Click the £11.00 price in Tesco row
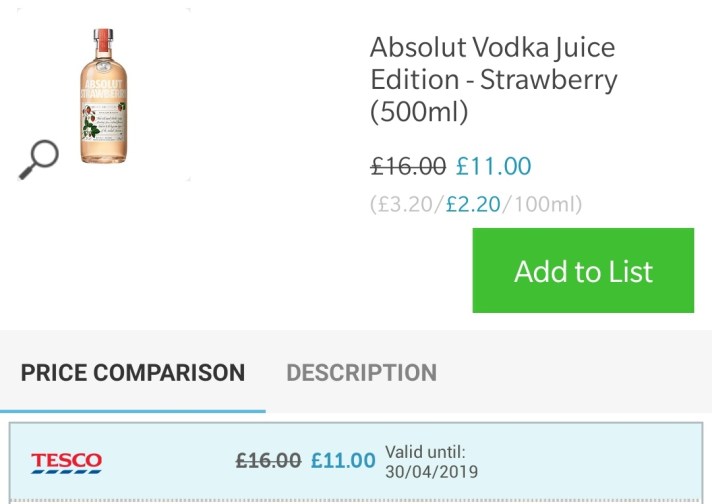 click(x=343, y=460)
